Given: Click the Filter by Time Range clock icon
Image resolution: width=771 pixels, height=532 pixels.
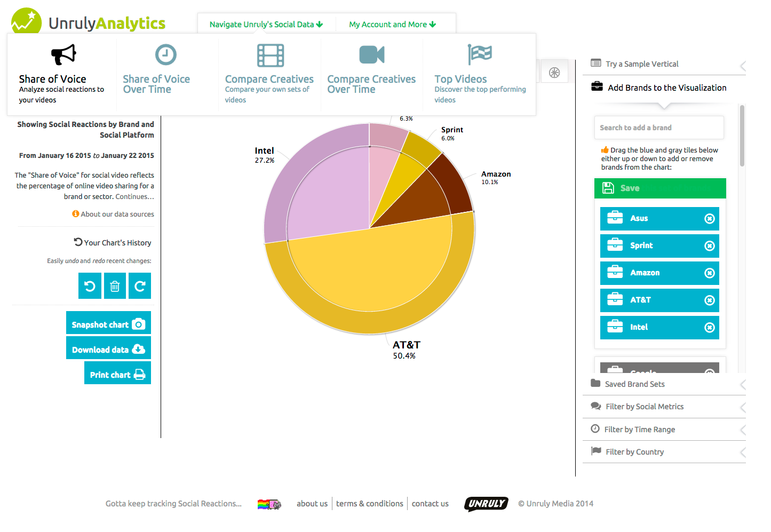Looking at the screenshot, I should (595, 428).
